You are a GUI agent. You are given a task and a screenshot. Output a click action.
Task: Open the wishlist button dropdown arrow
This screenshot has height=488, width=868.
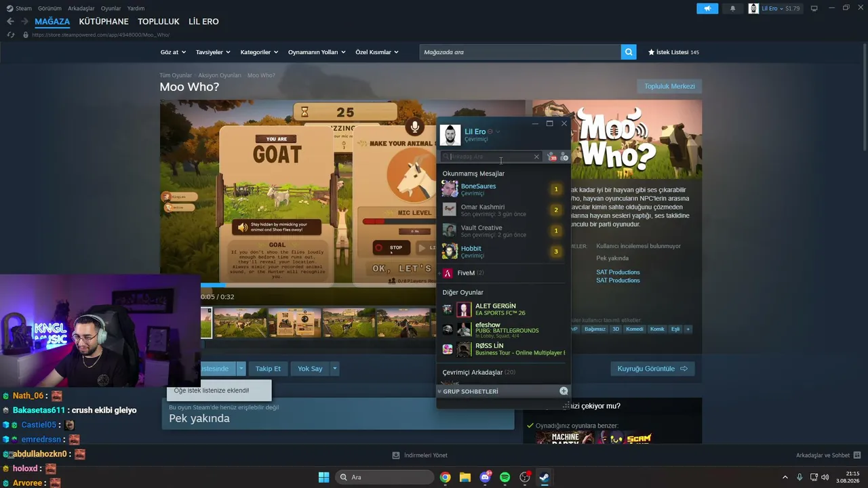tap(241, 369)
